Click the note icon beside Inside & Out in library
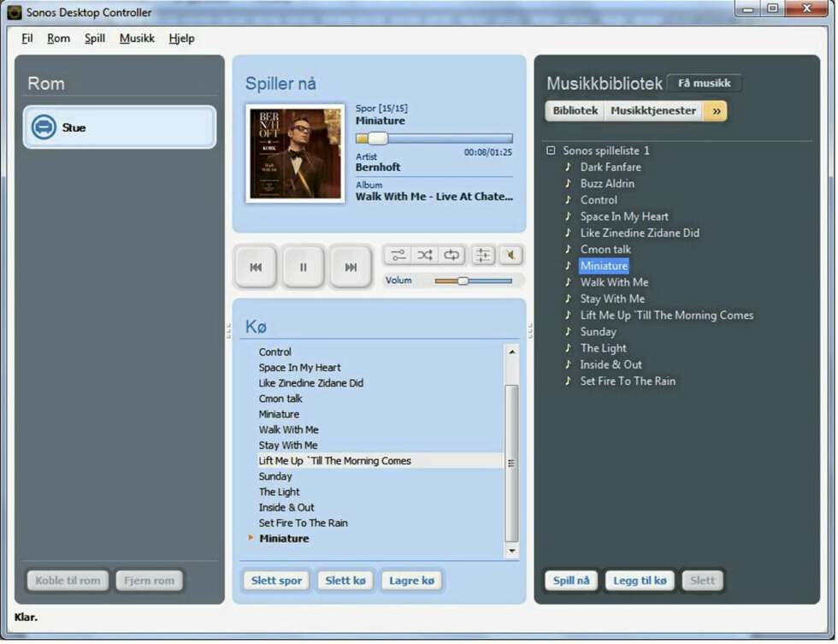838x644 pixels. tap(568, 364)
